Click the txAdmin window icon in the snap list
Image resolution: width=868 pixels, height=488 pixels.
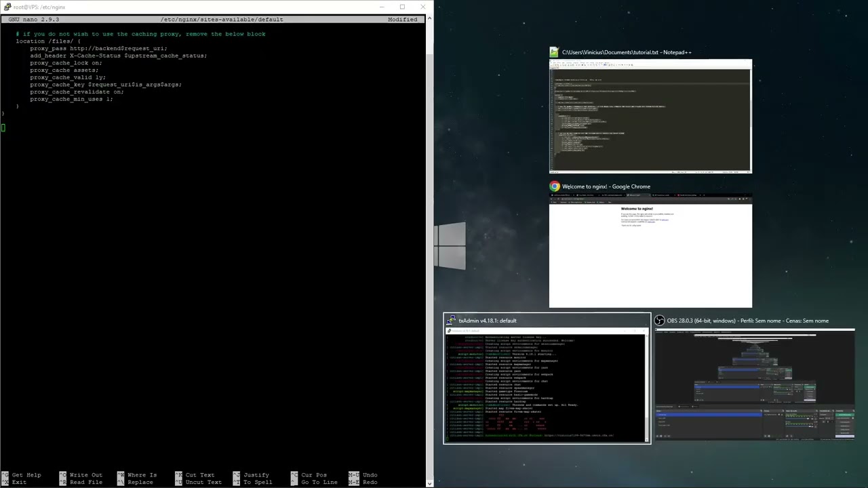452,321
